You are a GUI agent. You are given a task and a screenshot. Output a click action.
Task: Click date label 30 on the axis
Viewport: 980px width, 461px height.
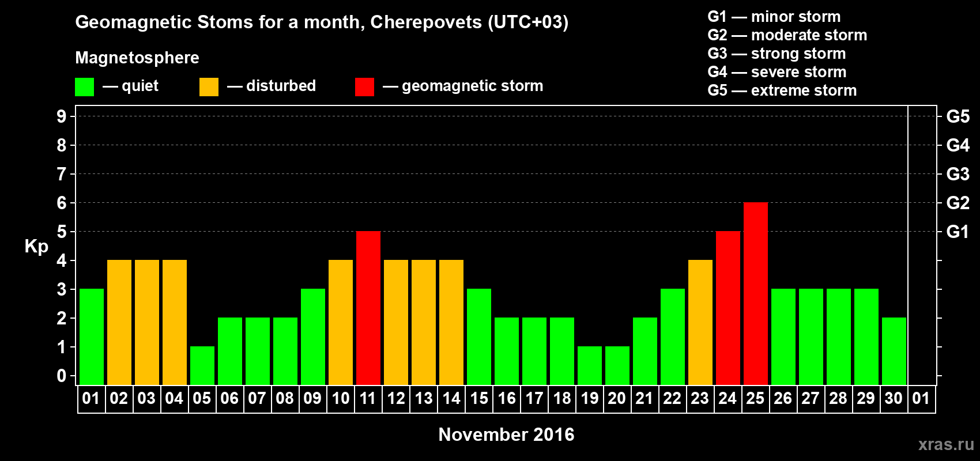pyautogui.click(x=894, y=399)
